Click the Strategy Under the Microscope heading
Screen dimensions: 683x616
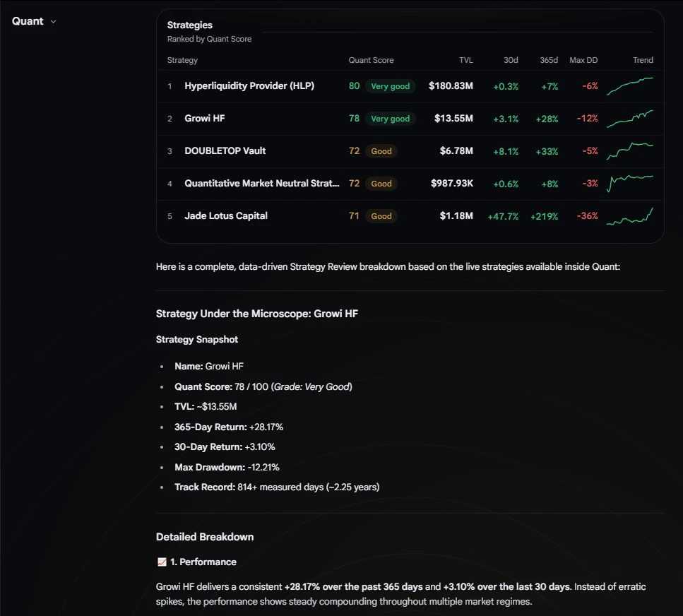(x=257, y=314)
